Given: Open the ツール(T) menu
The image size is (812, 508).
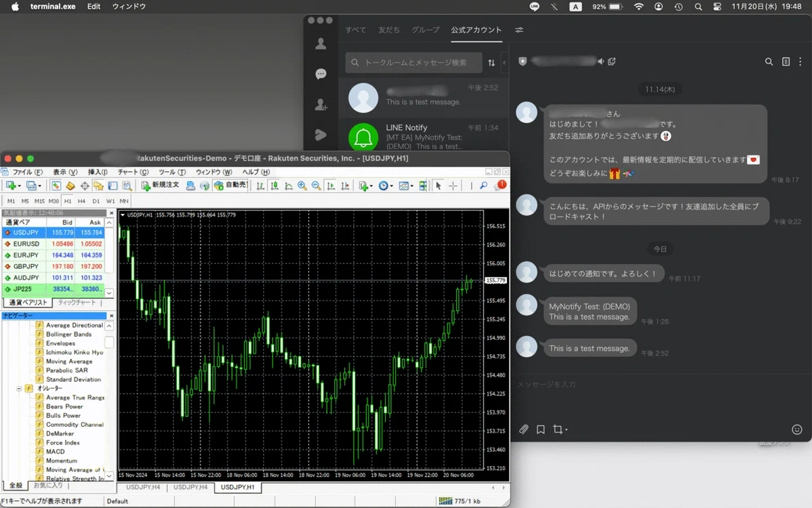Looking at the screenshot, I should (x=172, y=172).
